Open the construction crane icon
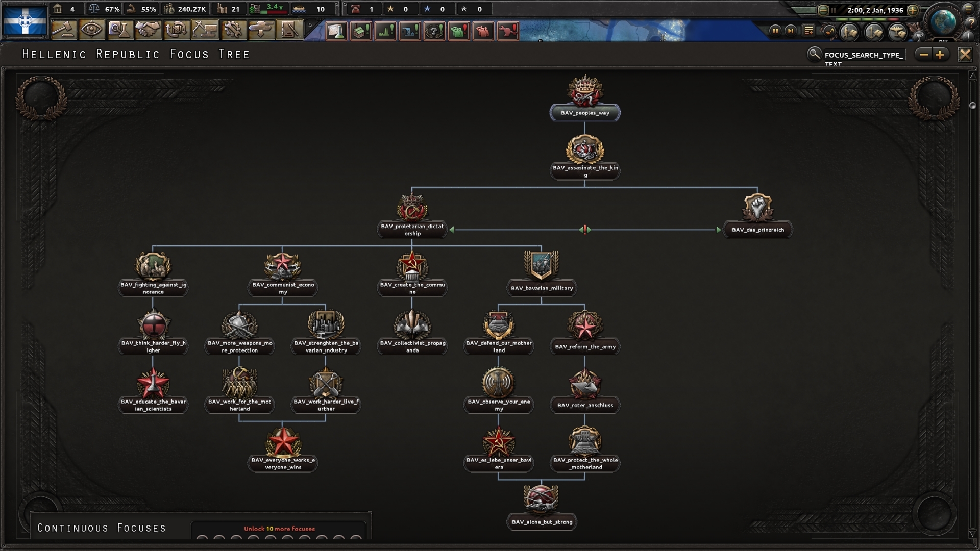 tap(204, 30)
